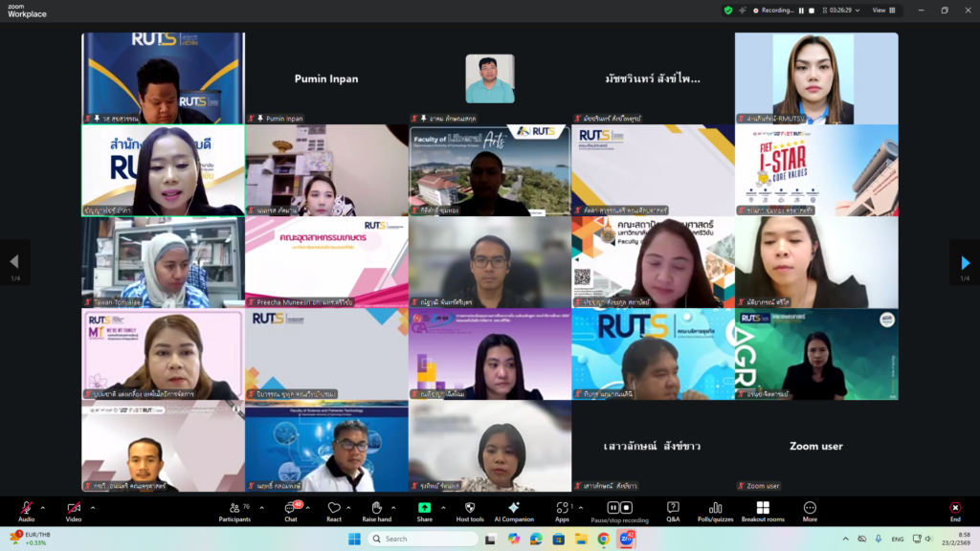Open the React heart icon
This screenshot has width=980, height=551.
(334, 508)
